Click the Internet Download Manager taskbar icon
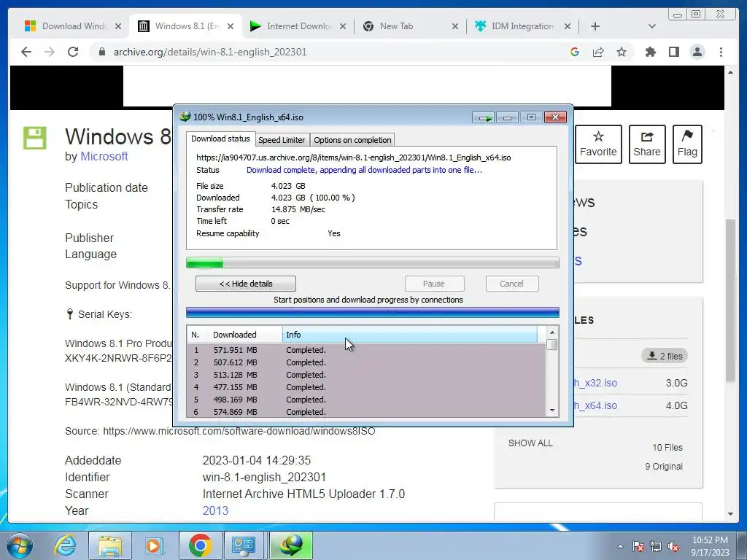The width and height of the screenshot is (747, 560). tap(291, 545)
